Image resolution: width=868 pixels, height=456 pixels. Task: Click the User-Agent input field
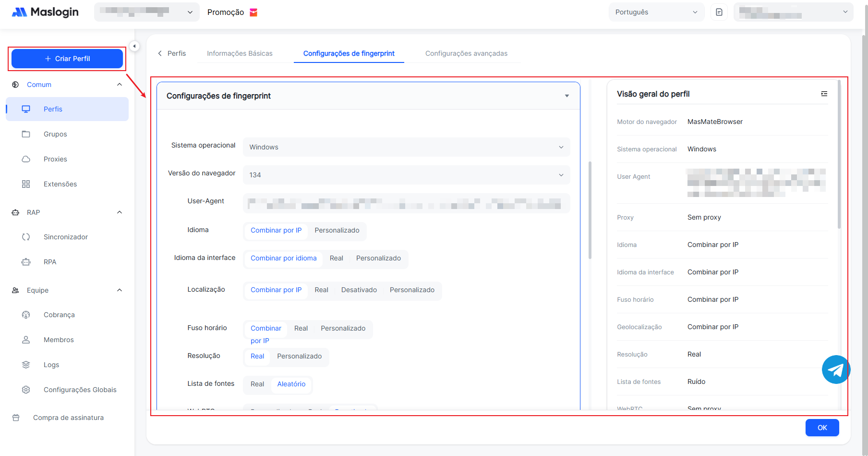406,203
